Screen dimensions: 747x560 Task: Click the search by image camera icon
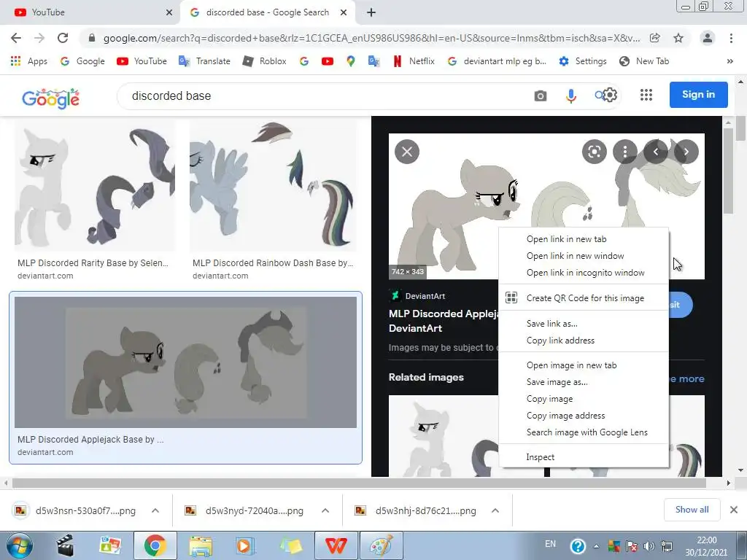(x=541, y=96)
